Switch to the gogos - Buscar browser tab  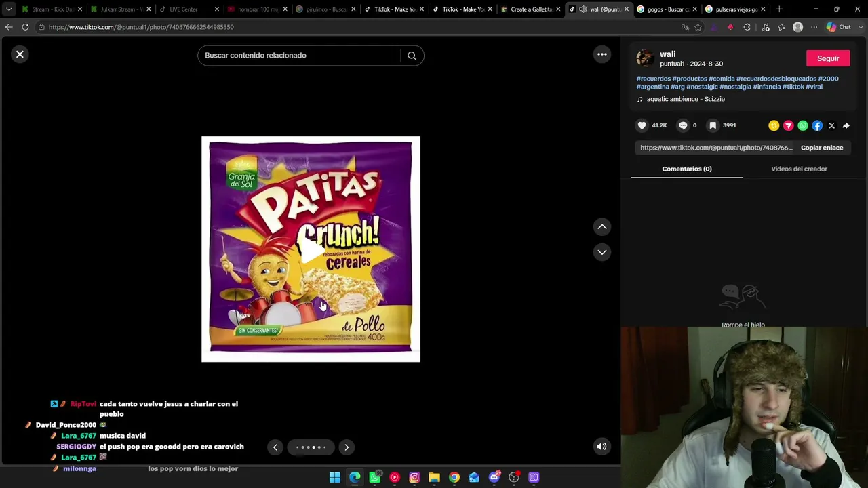tap(667, 9)
